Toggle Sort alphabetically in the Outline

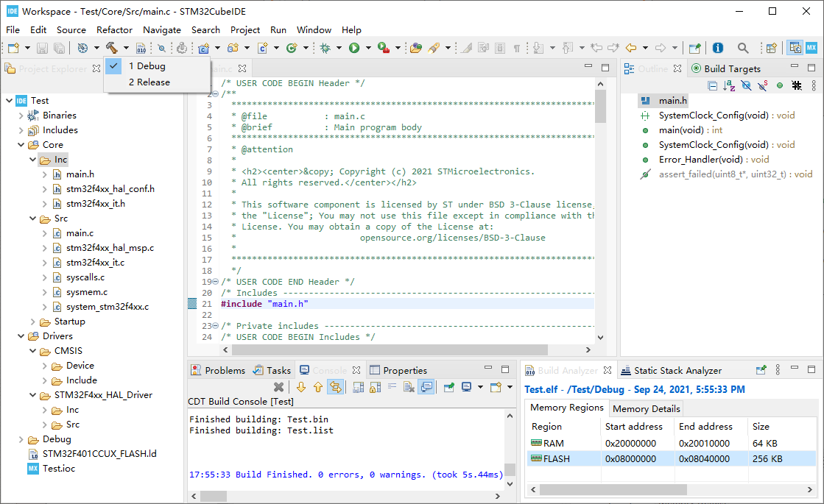point(729,85)
